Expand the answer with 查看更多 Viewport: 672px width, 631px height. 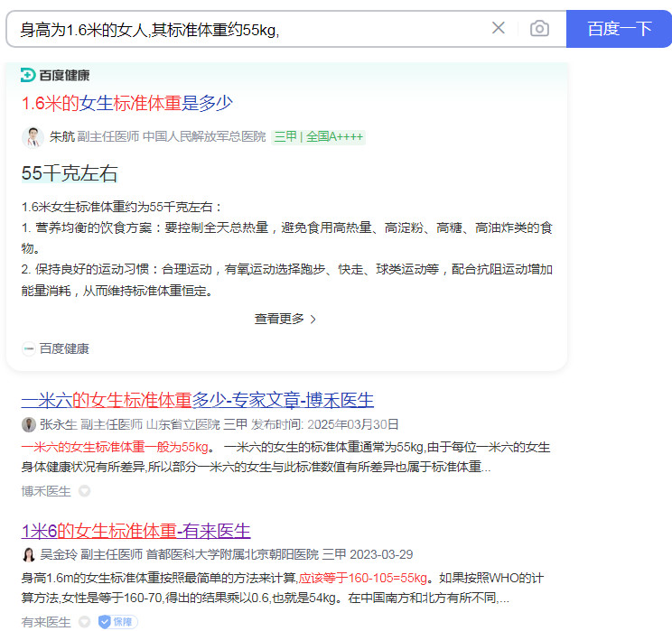[x=285, y=319]
